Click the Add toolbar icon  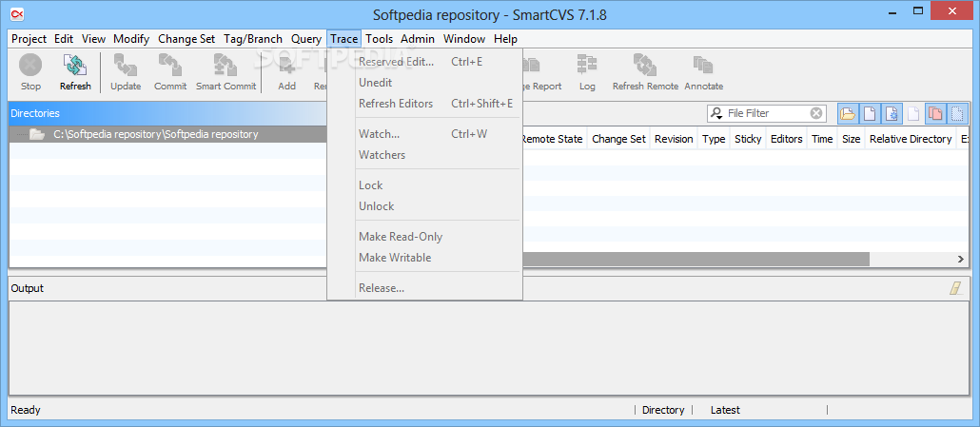287,65
